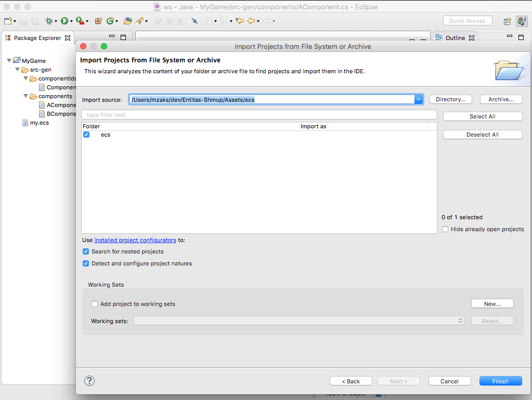532x400 pixels.
Task: Switch to the Java perspective icon
Action: click(x=522, y=21)
